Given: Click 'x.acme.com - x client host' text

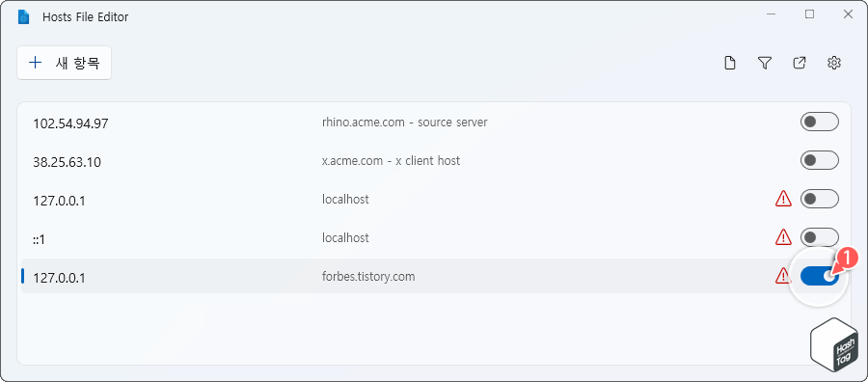Looking at the screenshot, I should 391,160.
